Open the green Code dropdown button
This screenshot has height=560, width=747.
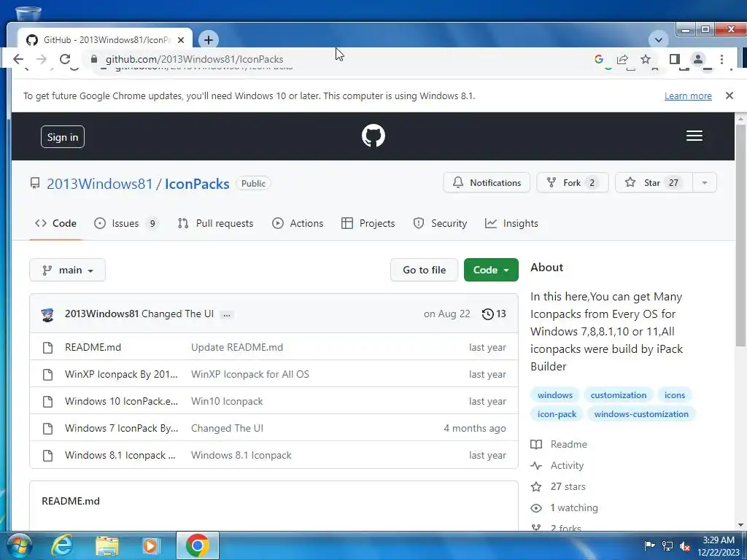[x=491, y=270]
